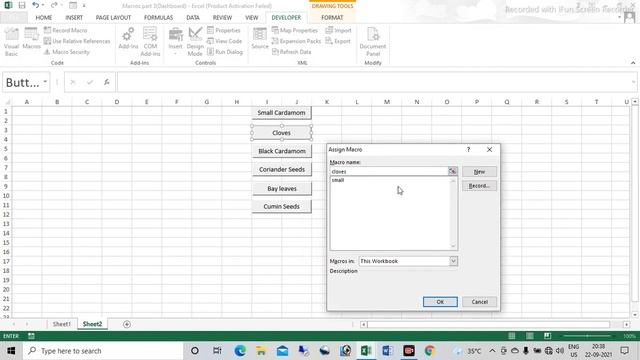Click the collapse dialog range icon
640x360 pixels.
click(x=453, y=171)
